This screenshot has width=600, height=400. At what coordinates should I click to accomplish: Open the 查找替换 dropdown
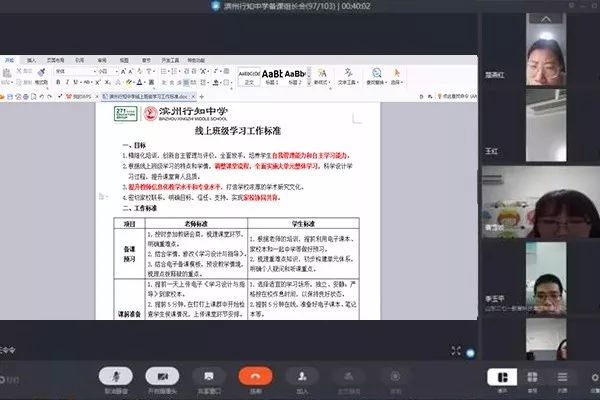(x=377, y=77)
